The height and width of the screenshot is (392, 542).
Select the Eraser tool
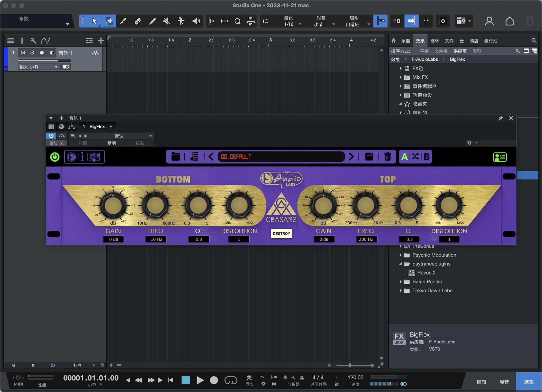138,21
